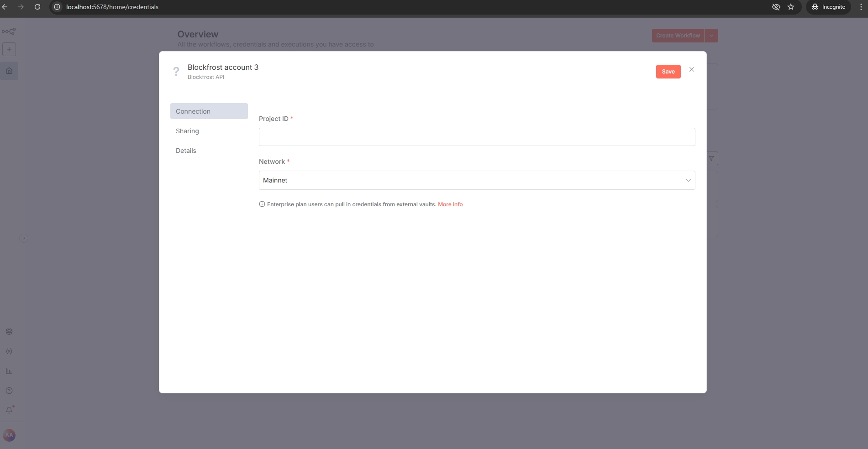
Task: Open the Network dropdown showing Mainnet
Action: (477, 180)
